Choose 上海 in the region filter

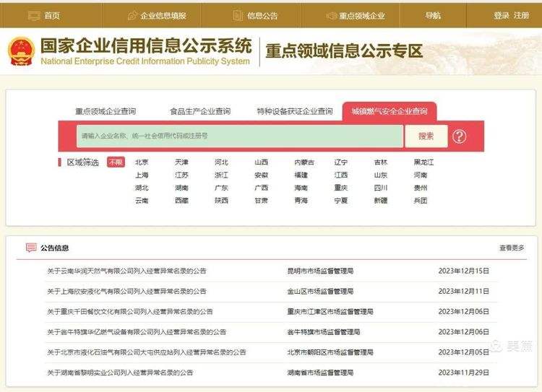[x=142, y=175]
